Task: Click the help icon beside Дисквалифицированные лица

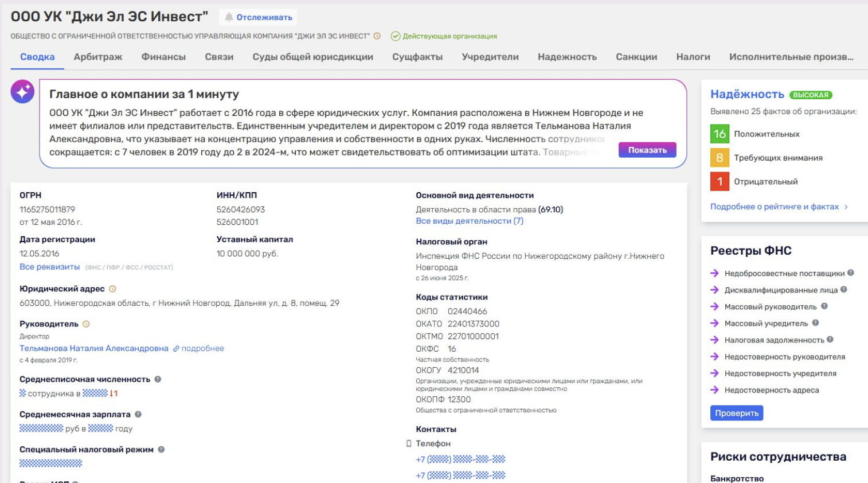Action: 844,290
